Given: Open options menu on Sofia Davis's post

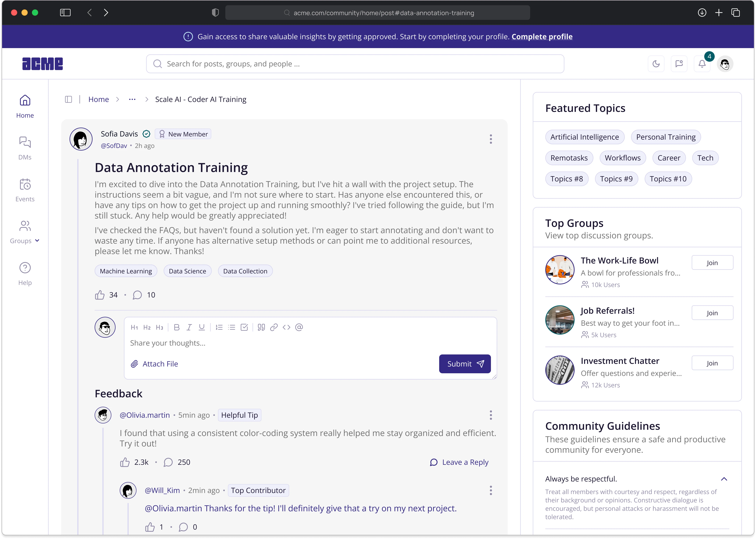Looking at the screenshot, I should point(491,139).
